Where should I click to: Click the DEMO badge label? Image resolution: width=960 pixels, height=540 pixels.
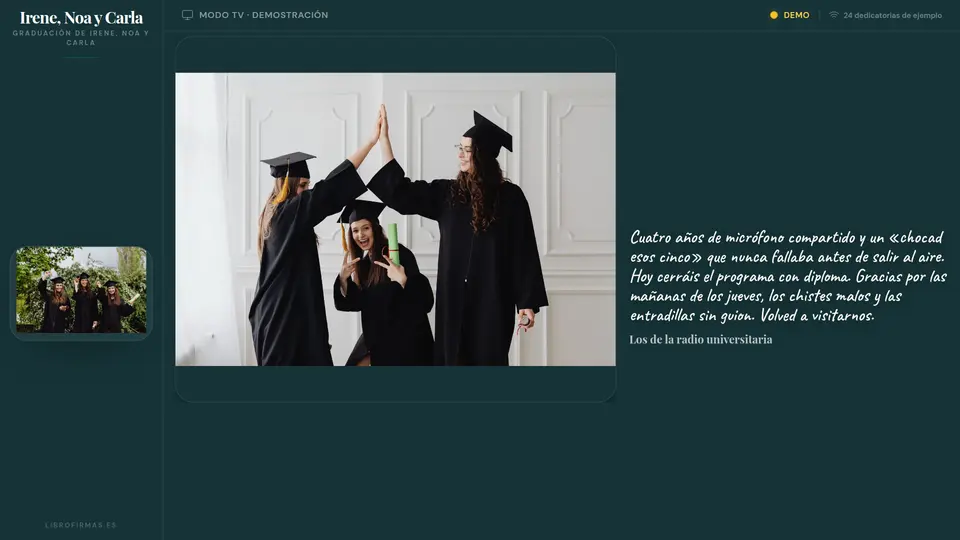tap(796, 15)
